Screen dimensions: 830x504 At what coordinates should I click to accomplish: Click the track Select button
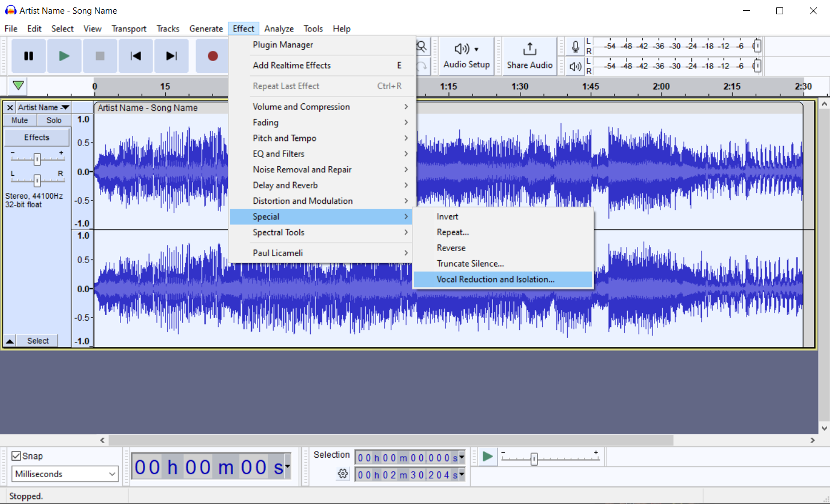(x=38, y=341)
